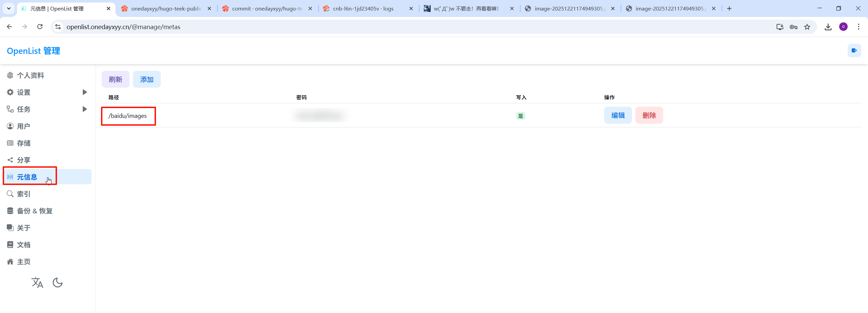Open 个人资料 profile page

[31, 76]
